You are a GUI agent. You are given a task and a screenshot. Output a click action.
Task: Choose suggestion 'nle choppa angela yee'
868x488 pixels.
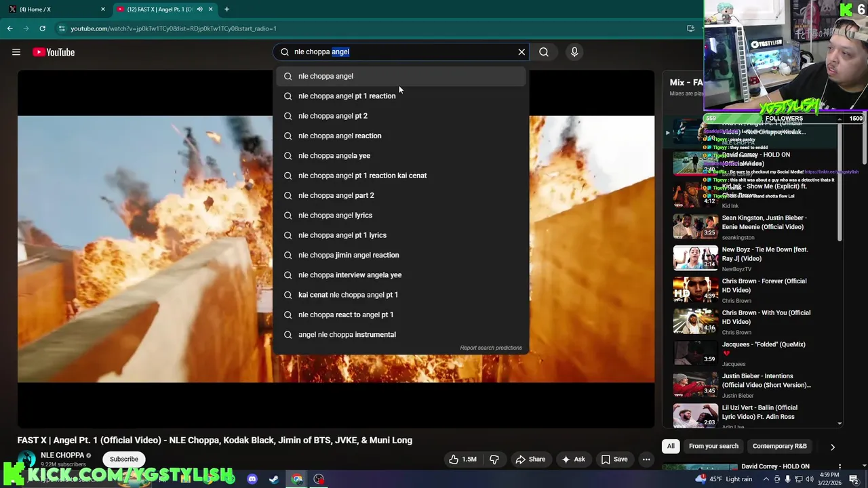[x=401, y=155]
